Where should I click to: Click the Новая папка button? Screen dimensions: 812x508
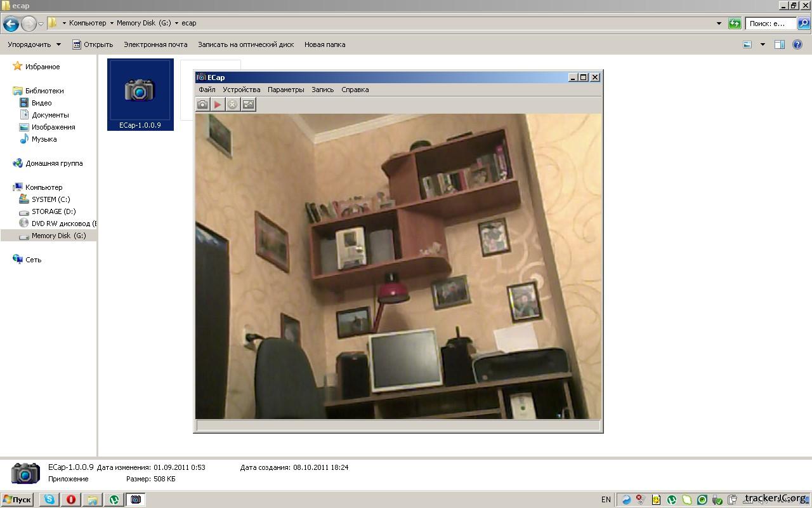click(x=324, y=44)
